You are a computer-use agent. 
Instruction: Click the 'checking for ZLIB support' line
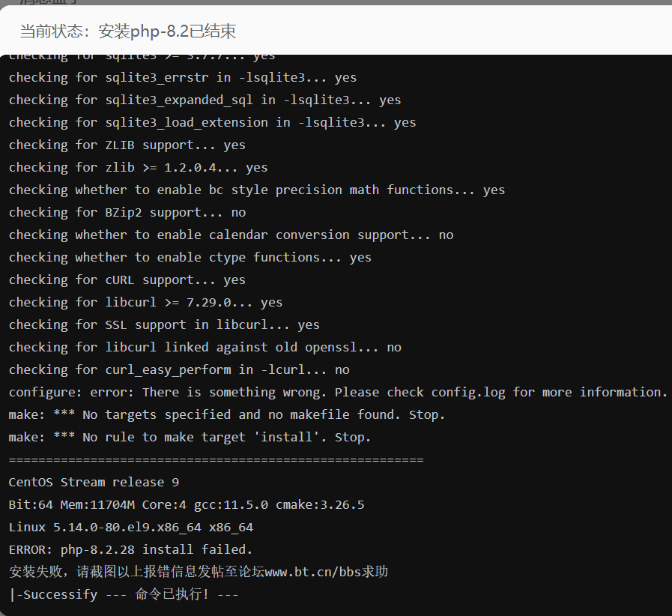pyautogui.click(x=127, y=145)
